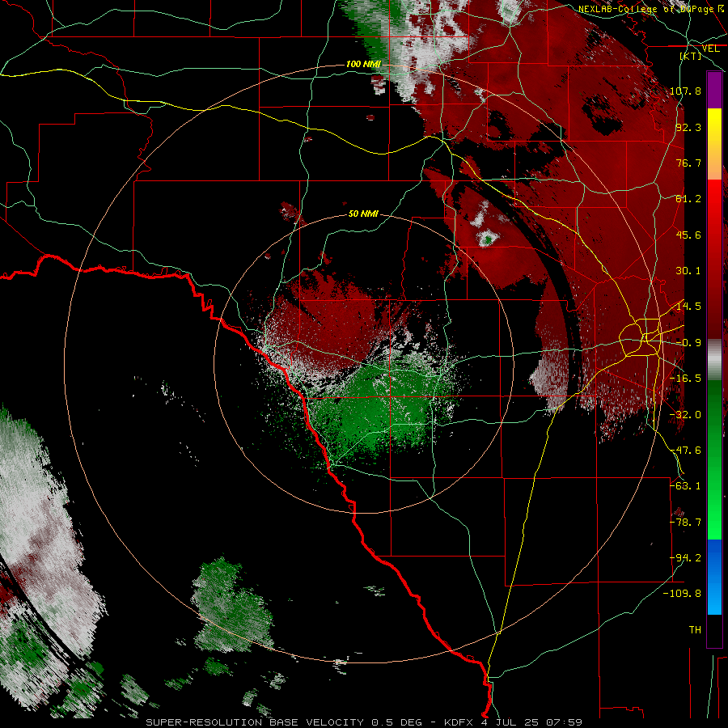728x728 pixels.
Task: Click the 30.1 velocity scale value
Action: tap(688, 271)
